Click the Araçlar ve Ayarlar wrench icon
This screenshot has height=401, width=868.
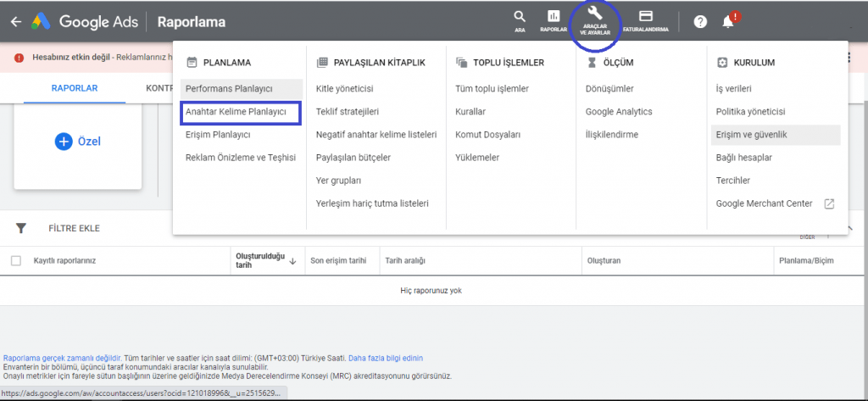click(x=596, y=14)
